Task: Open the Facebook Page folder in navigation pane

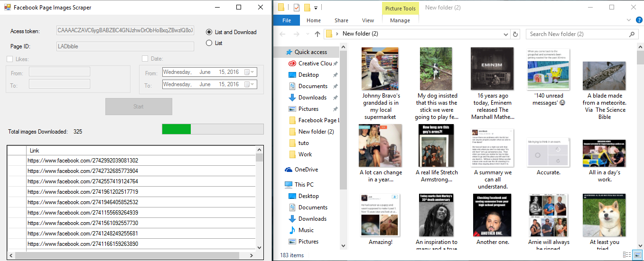Action: click(314, 120)
